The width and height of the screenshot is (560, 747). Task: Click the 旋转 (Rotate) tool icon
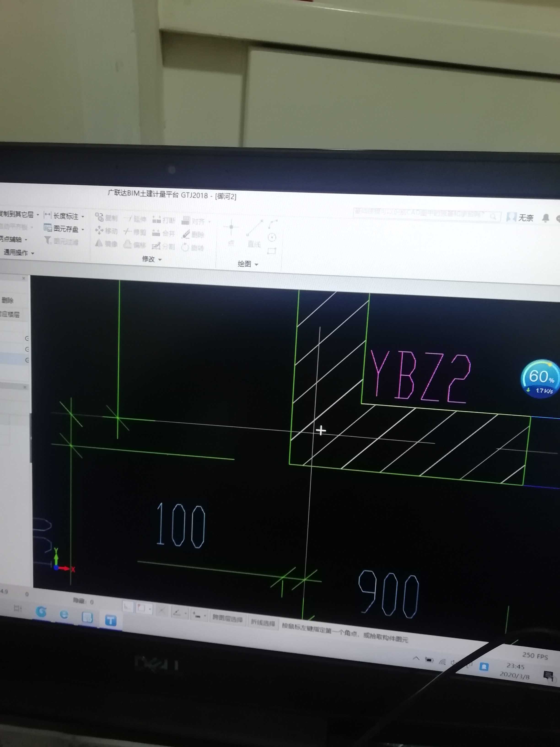[185, 248]
